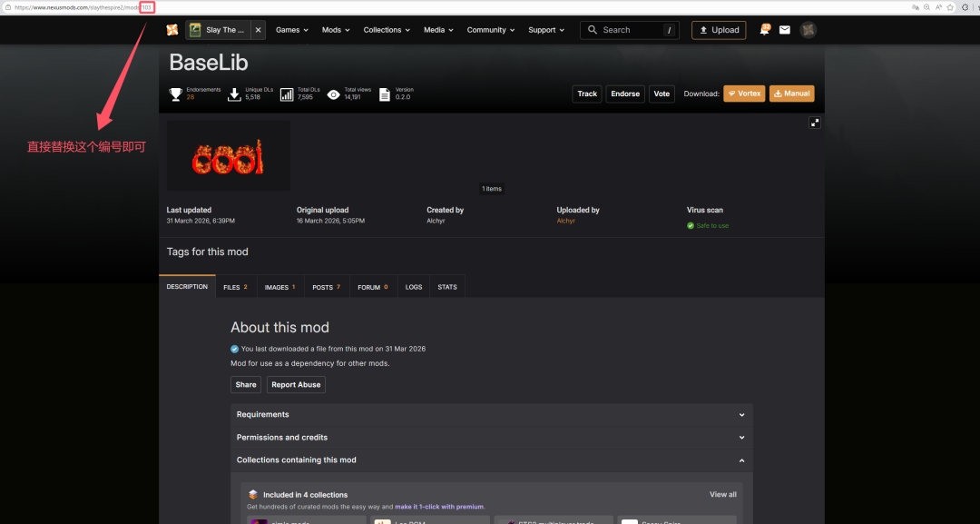
Task: Click the Track button
Action: click(587, 94)
